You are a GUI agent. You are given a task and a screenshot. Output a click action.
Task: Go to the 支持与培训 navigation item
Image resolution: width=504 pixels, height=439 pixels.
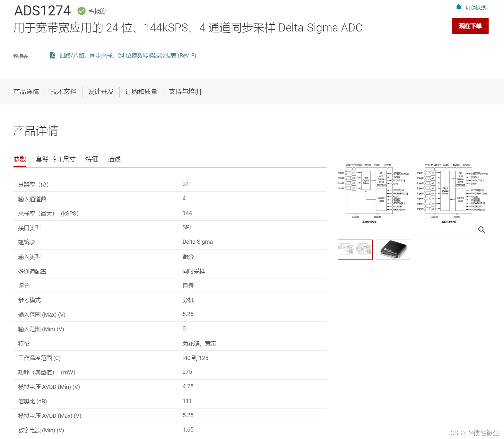[x=185, y=92]
